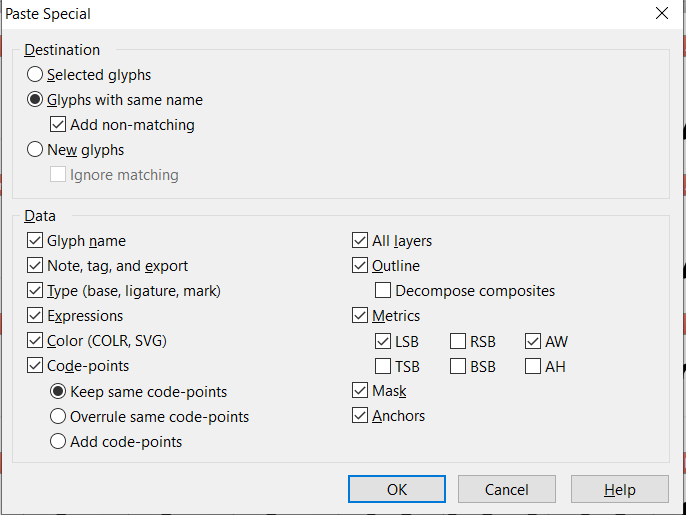The width and height of the screenshot is (686, 515).
Task: Toggle the 'Glyph name' checkbox
Action: click(x=36, y=241)
